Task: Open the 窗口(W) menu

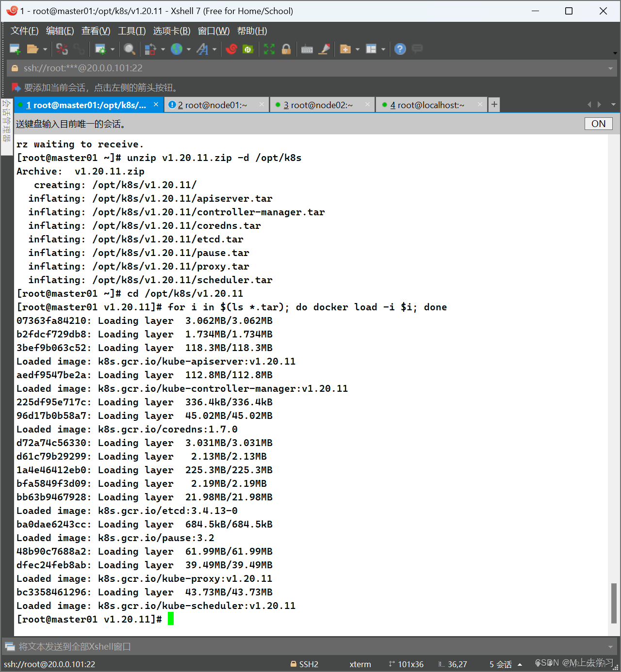Action: click(x=214, y=31)
